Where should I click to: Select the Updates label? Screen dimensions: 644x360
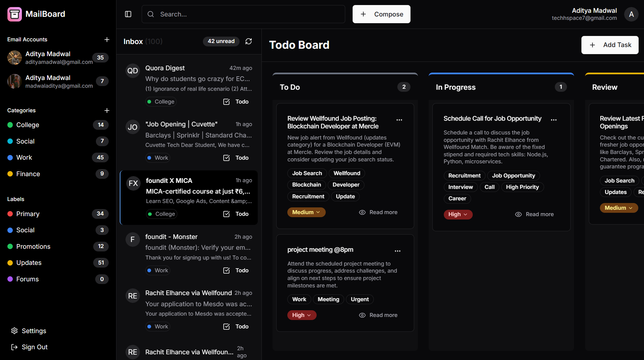[x=58, y=263]
